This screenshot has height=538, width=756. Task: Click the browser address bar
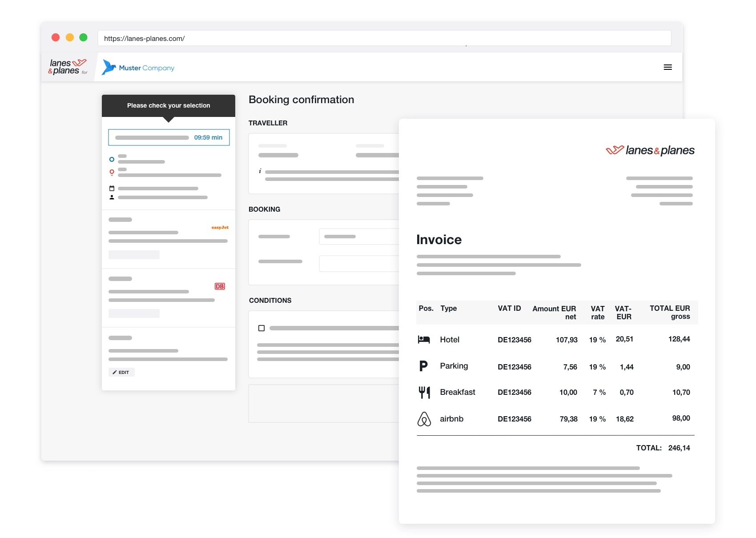point(384,38)
